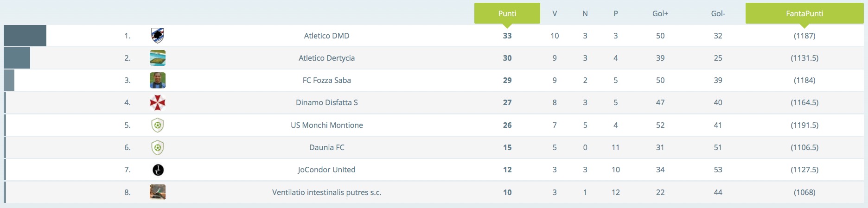Click the second-place points progress bar
The height and width of the screenshot is (208, 868).
click(x=17, y=58)
